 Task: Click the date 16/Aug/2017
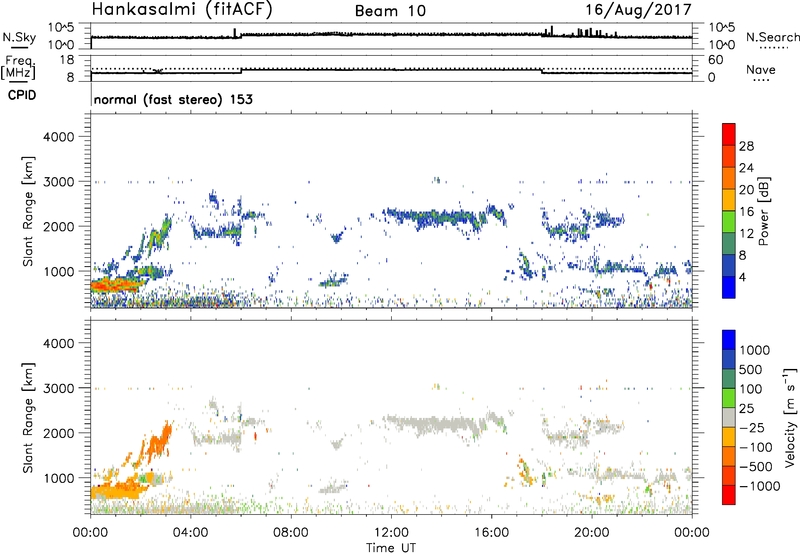point(638,10)
